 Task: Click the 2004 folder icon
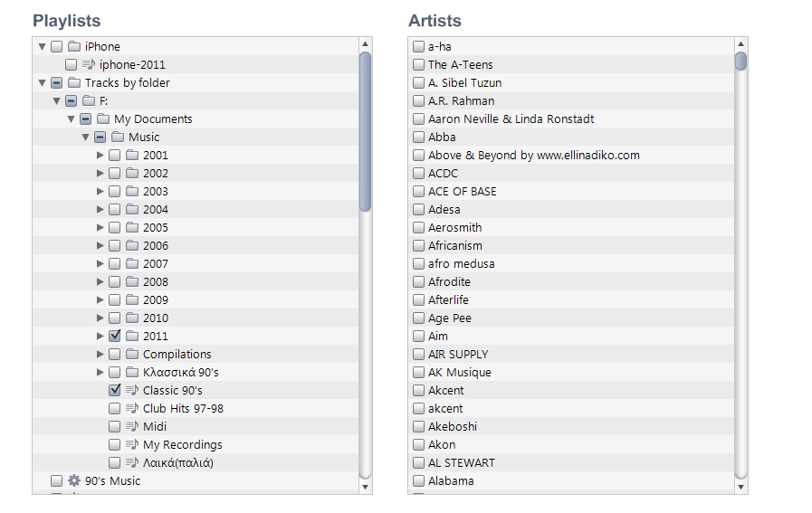point(132,210)
